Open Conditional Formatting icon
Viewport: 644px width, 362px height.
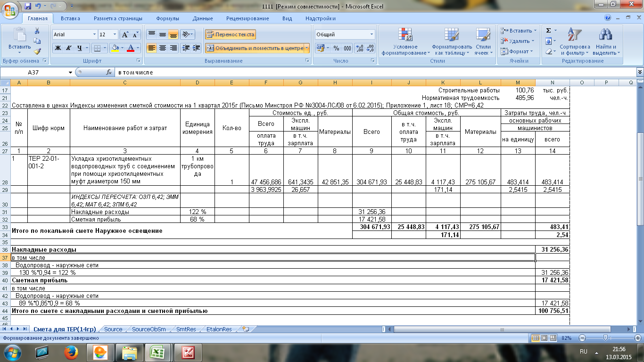point(405,35)
